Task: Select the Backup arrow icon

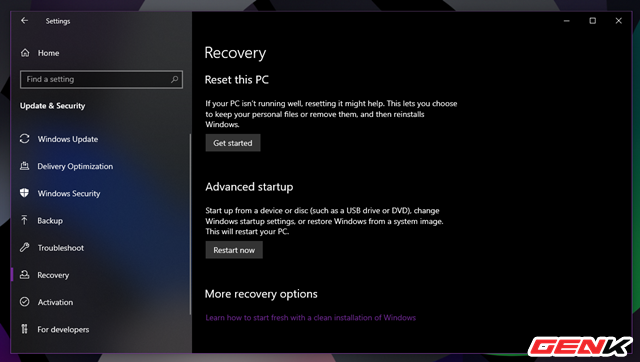Action: pos(24,220)
